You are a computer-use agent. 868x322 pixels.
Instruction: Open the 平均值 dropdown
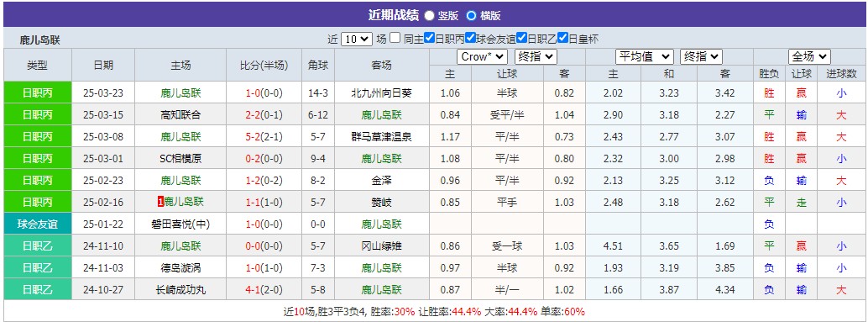645,56
